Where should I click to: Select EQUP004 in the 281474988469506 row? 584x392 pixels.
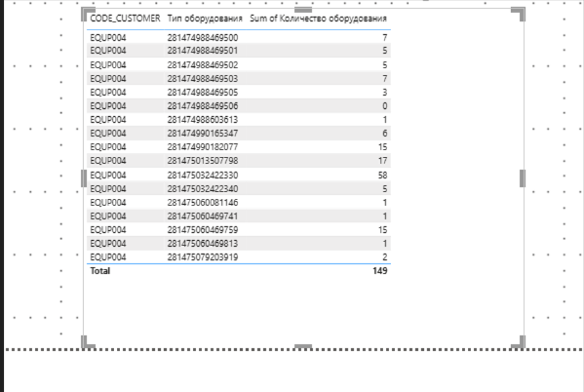[x=108, y=106]
